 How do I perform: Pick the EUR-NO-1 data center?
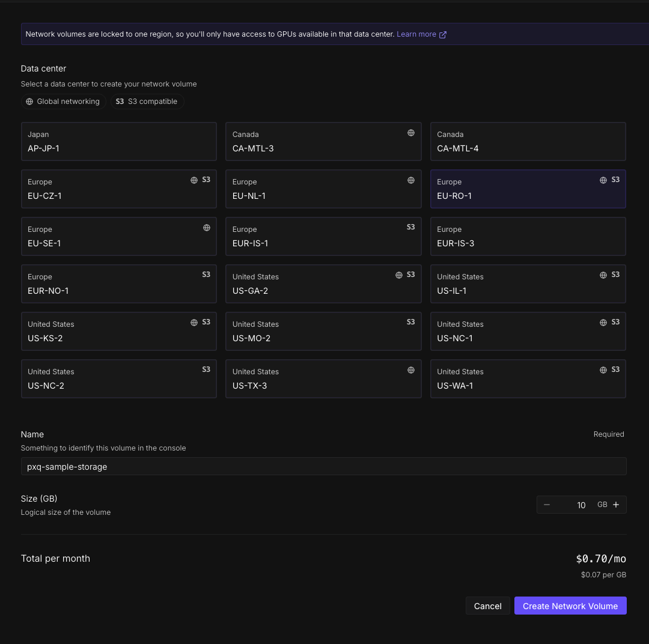click(119, 284)
